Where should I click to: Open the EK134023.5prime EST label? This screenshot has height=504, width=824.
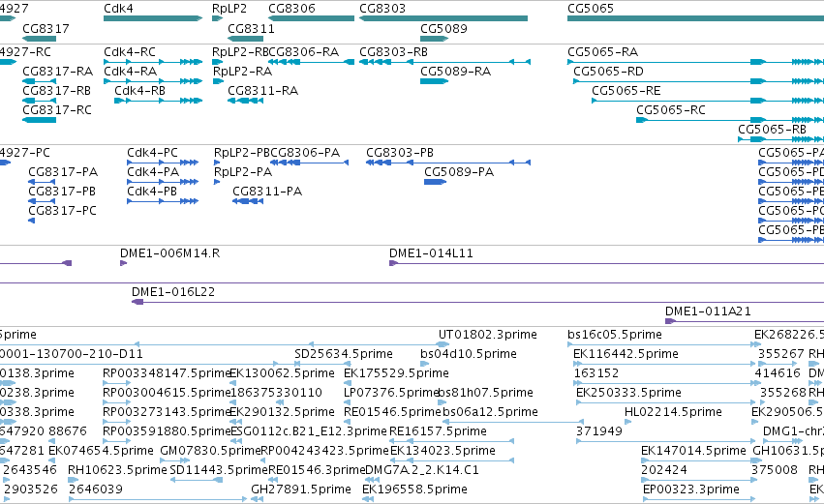coord(443,452)
